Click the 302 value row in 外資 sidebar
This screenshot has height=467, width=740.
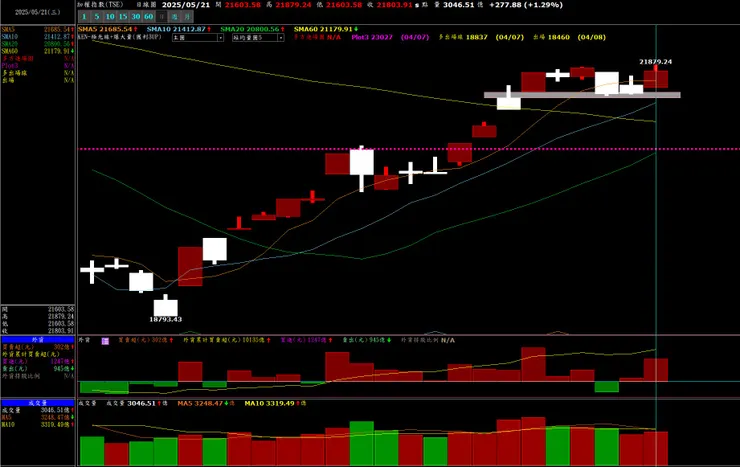point(38,347)
